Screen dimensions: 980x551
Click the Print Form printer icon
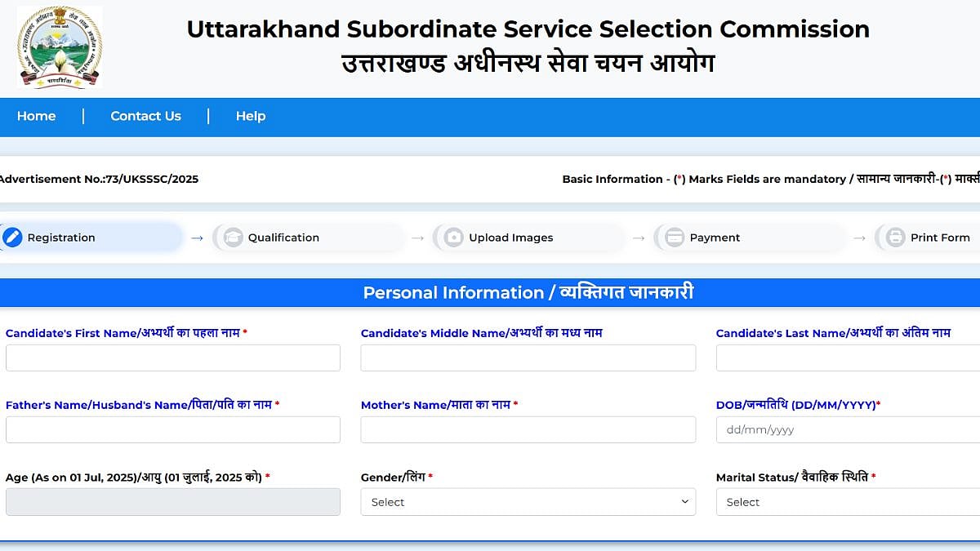pos(896,238)
